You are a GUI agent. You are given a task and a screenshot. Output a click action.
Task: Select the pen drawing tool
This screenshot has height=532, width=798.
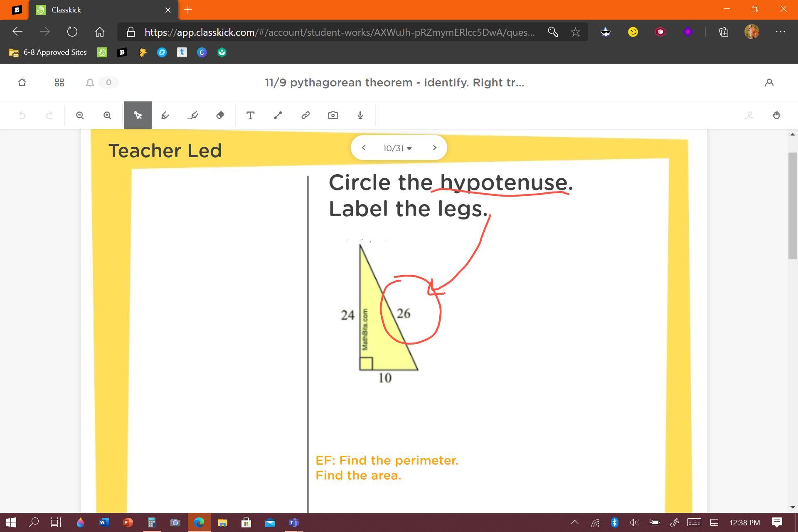165,116
